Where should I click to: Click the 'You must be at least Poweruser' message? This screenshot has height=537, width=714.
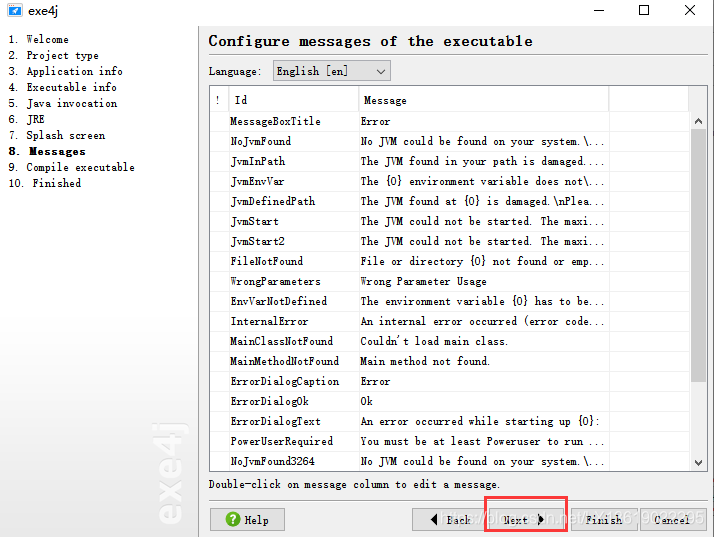(x=482, y=442)
